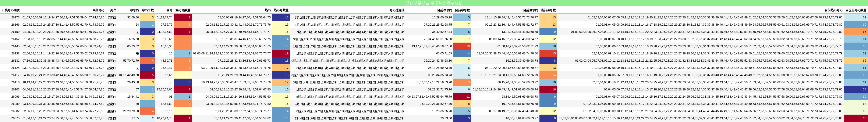The width and height of the screenshot is (868, 122).
Task: Select period number 26089
Action: (x=15, y=104)
